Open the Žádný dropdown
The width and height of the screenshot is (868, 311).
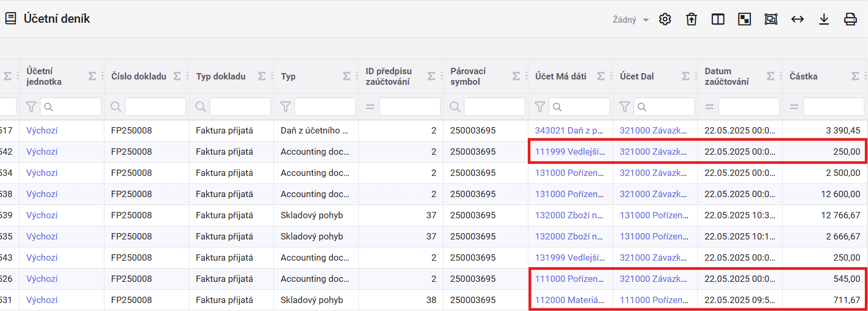[x=631, y=20]
